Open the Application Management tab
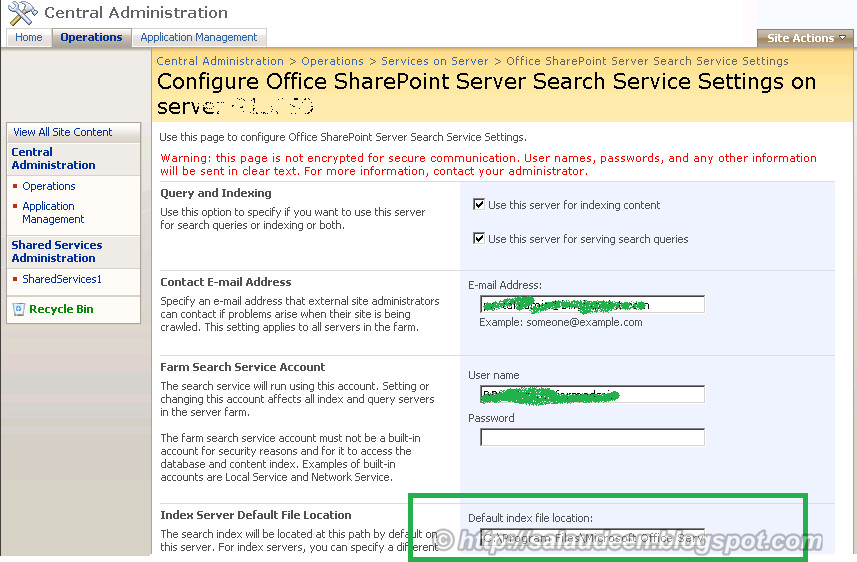 [198, 37]
